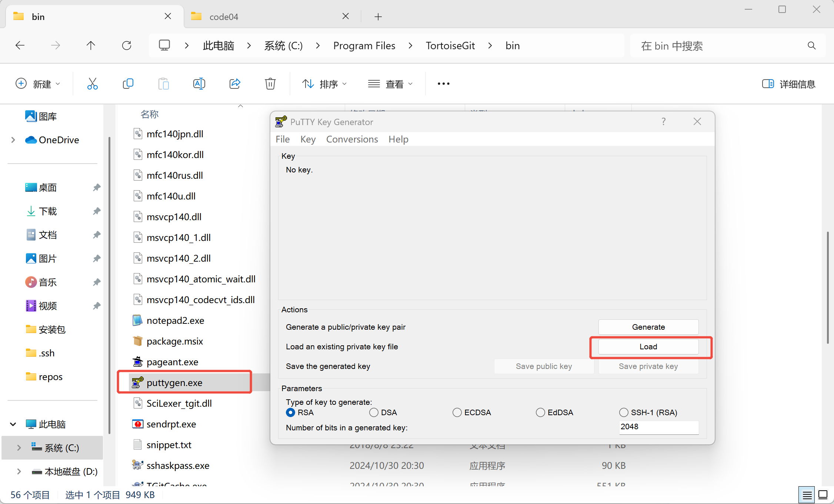Image resolution: width=834 pixels, height=504 pixels.
Task: Click the search magnifier icon
Action: point(811,46)
